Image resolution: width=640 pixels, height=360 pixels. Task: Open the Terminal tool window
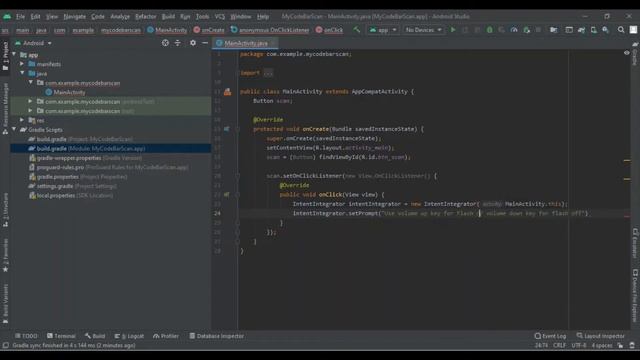pyautogui.click(x=61, y=336)
